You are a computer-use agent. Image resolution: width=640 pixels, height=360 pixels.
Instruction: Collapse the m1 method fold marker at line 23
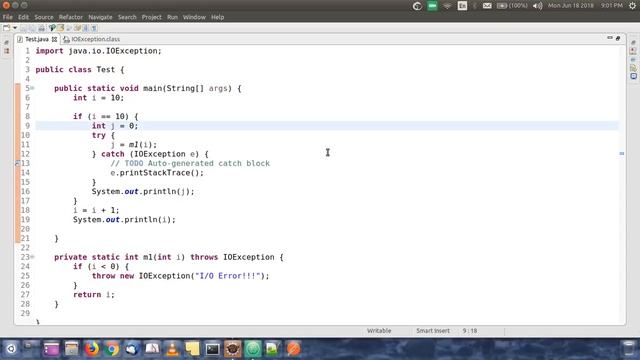(32, 257)
